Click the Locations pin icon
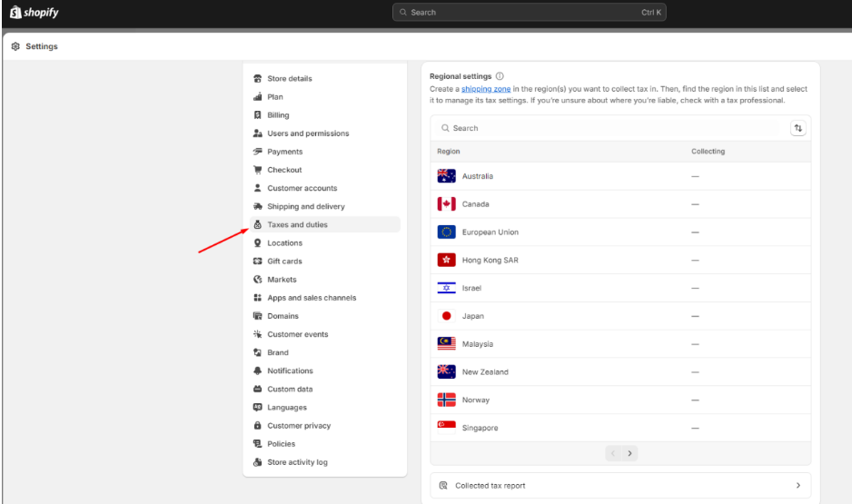Screen dimensions: 852x504 pos(258,242)
